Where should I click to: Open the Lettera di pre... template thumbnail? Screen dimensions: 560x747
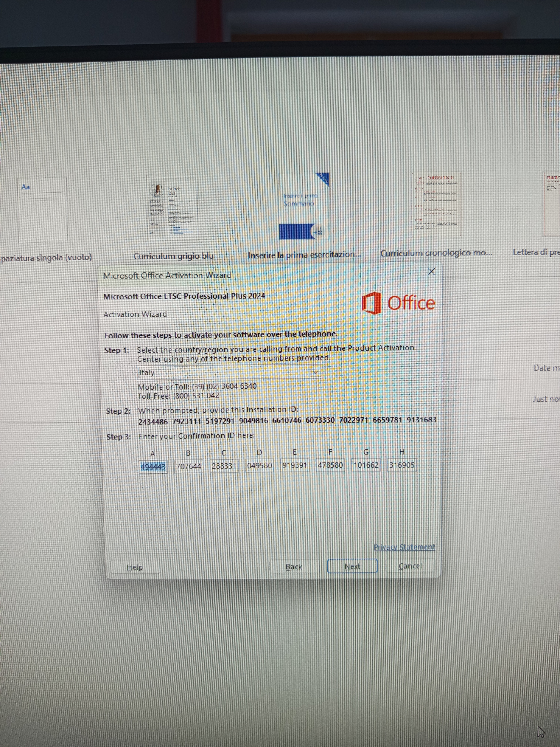551,204
